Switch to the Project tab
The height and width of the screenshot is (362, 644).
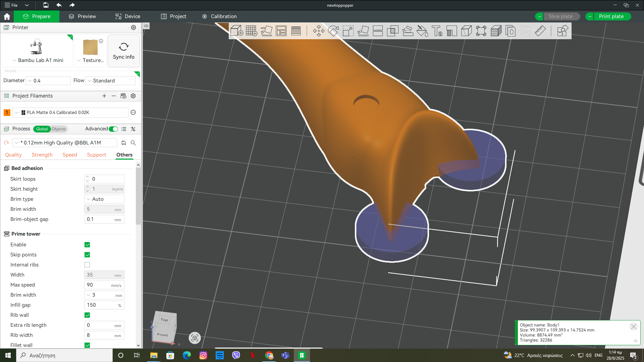tap(173, 16)
